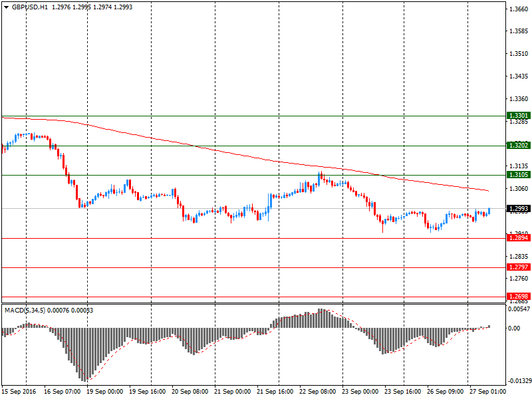Click the 20 Sep 08:00 time label
This screenshot has width=532, height=399.
[190, 392]
